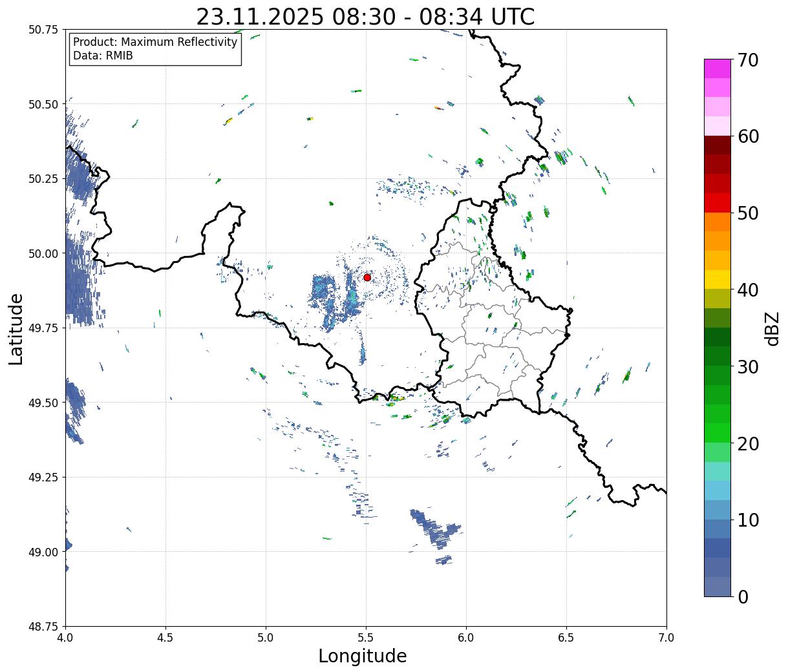This screenshot has width=788, height=672.
Task: Click the colorbar tick label 0
Action: [742, 597]
